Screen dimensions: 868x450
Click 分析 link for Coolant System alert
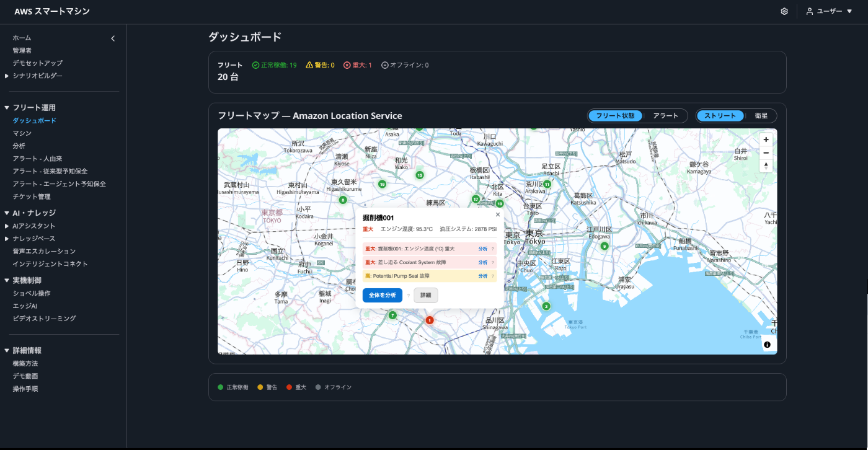(483, 262)
